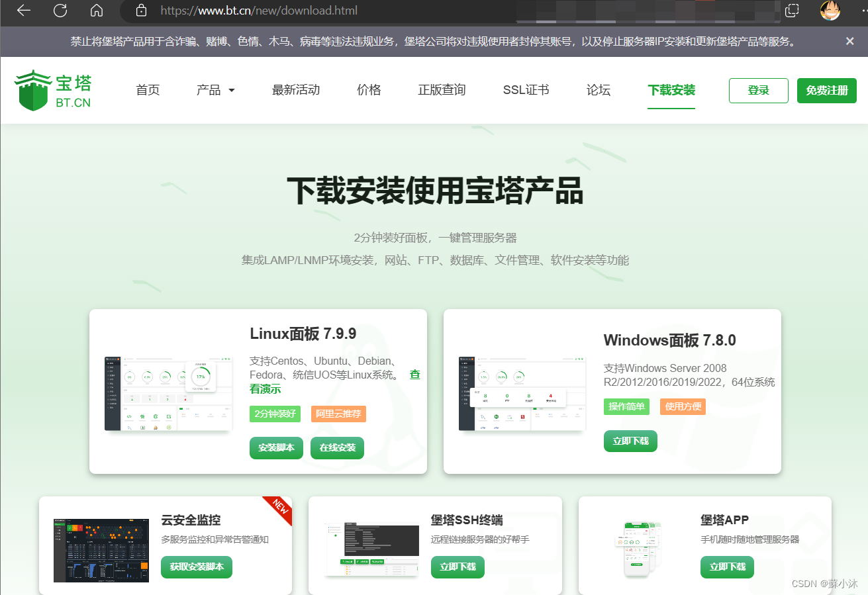Click the 获取安装脚本 button
Viewport: 868px width, 595px height.
point(197,567)
